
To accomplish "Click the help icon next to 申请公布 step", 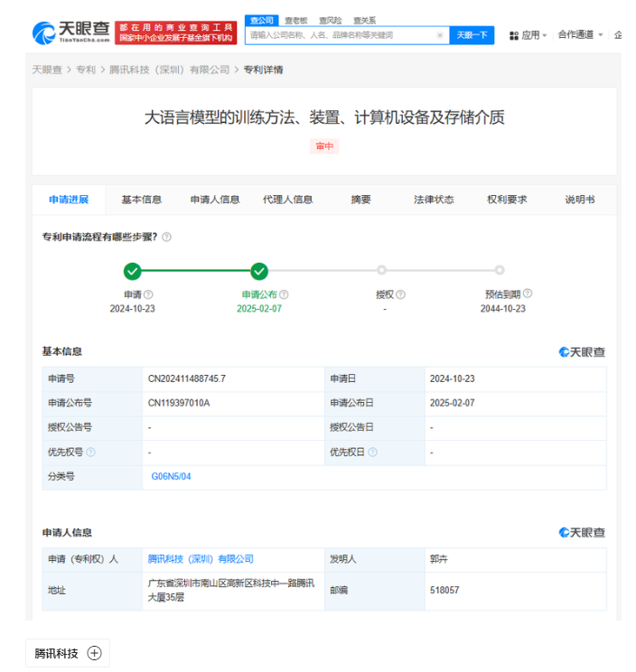I will click(x=285, y=294).
